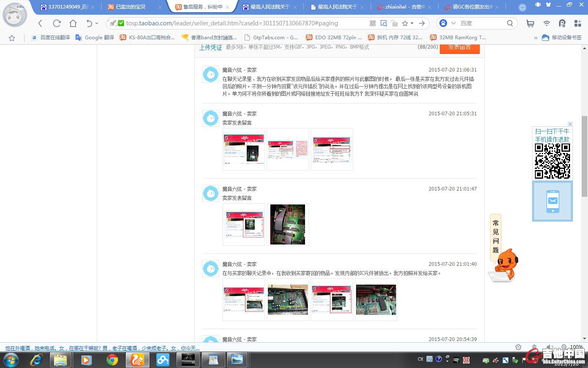The width and height of the screenshot is (588, 368).
Task: Open a new tab with plus button
Action: 522,7
